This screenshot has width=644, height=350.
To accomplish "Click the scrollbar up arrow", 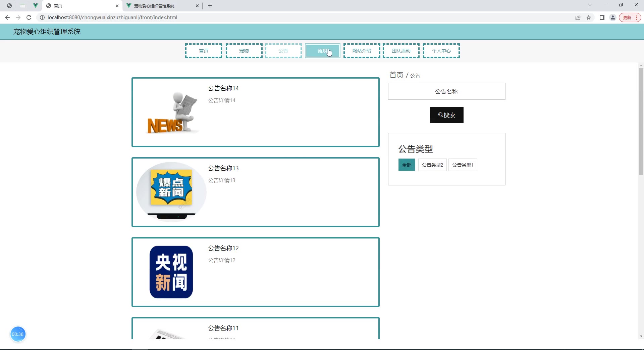I will tap(641, 65).
